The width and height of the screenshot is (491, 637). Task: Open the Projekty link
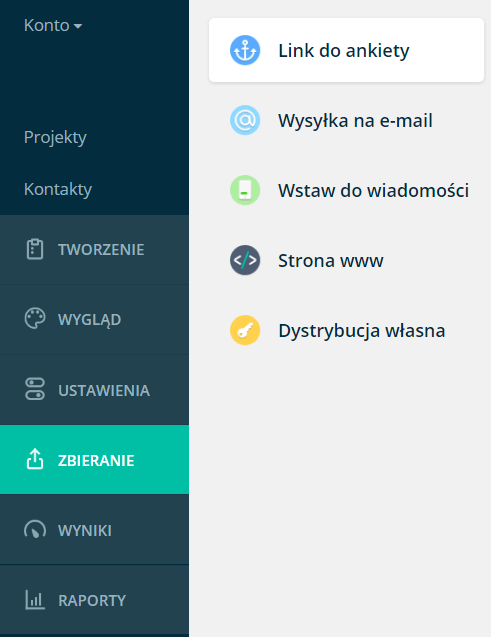(55, 137)
